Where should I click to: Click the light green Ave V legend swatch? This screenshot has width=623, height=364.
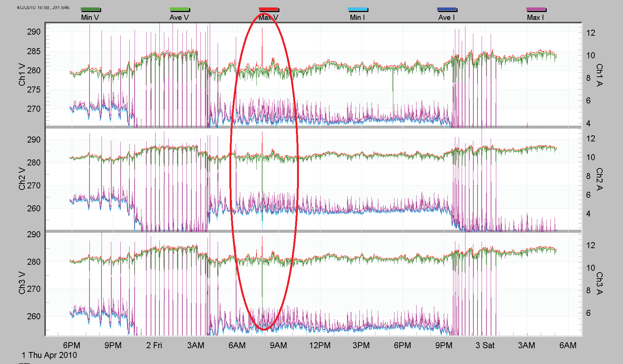(179, 8)
